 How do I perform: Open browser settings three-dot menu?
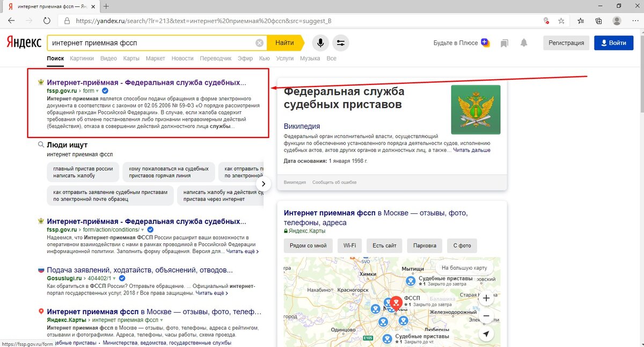[634, 21]
